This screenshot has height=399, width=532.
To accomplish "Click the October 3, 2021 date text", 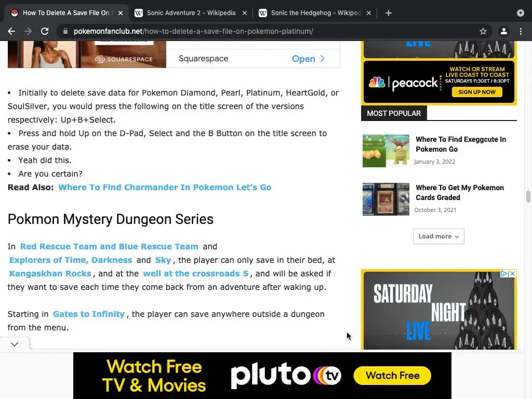I will tap(435, 210).
